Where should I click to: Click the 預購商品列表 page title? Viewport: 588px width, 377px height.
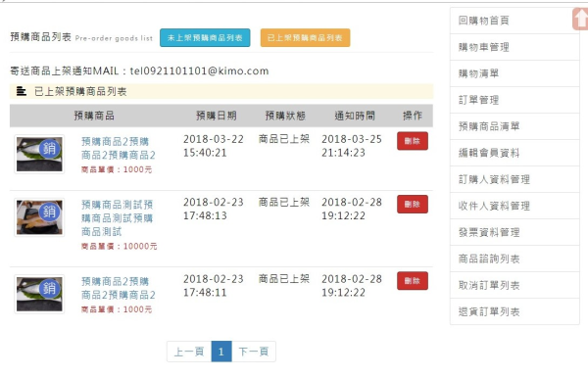[x=40, y=37]
